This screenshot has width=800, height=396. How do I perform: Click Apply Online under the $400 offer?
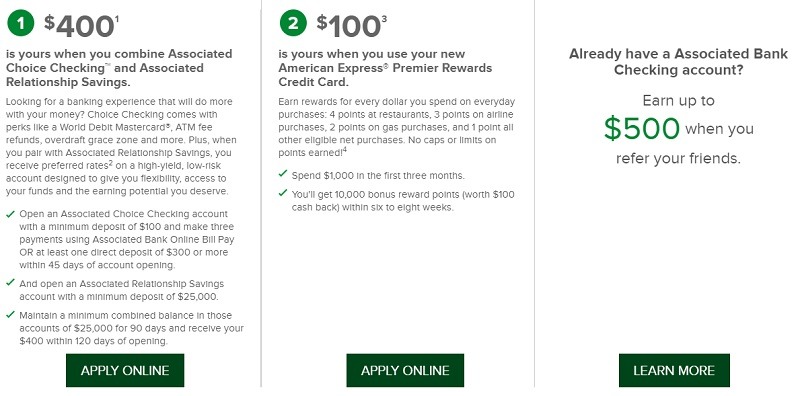125,370
